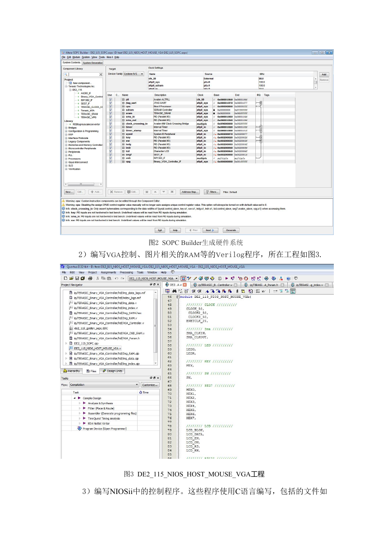Clear the component library search with the X icon
The width and height of the screenshot is (392, 554).
(x=101, y=74)
